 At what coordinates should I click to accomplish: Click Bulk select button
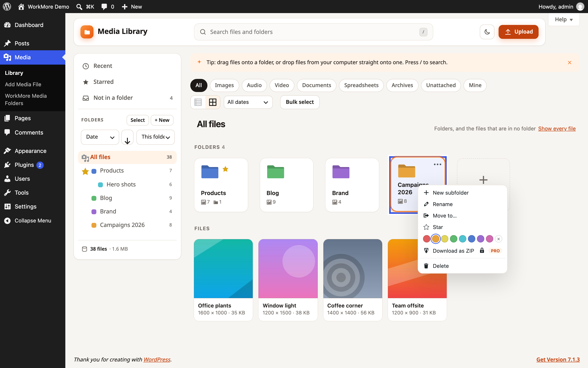[x=300, y=102]
